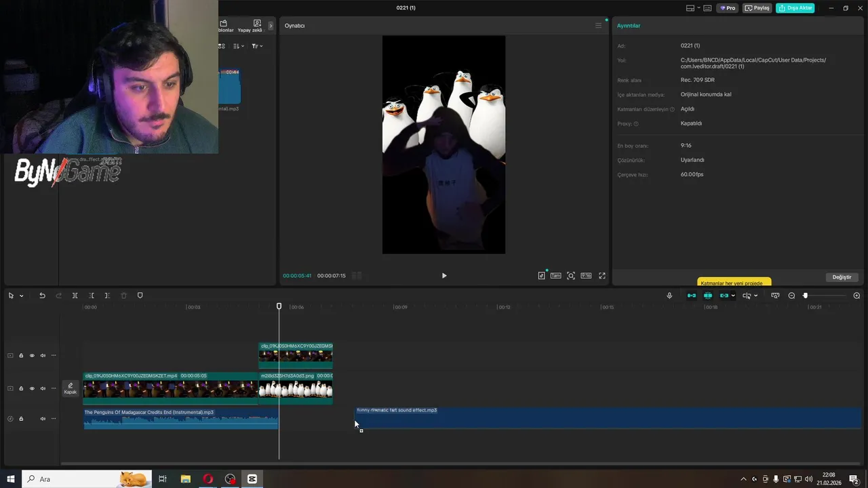This screenshot has width=868, height=488.
Task: Expand linkage options dropdown arrow
Action: point(733,296)
